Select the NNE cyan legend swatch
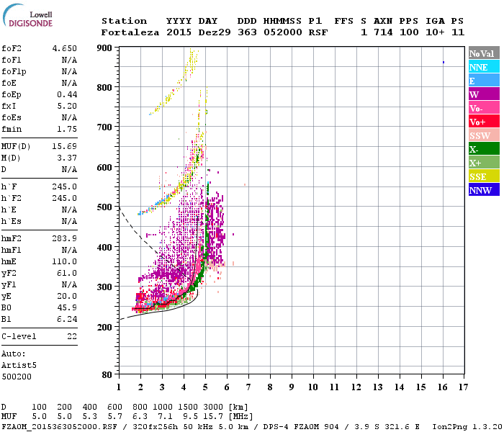Viewport: 504px width, 432px height. (484, 67)
